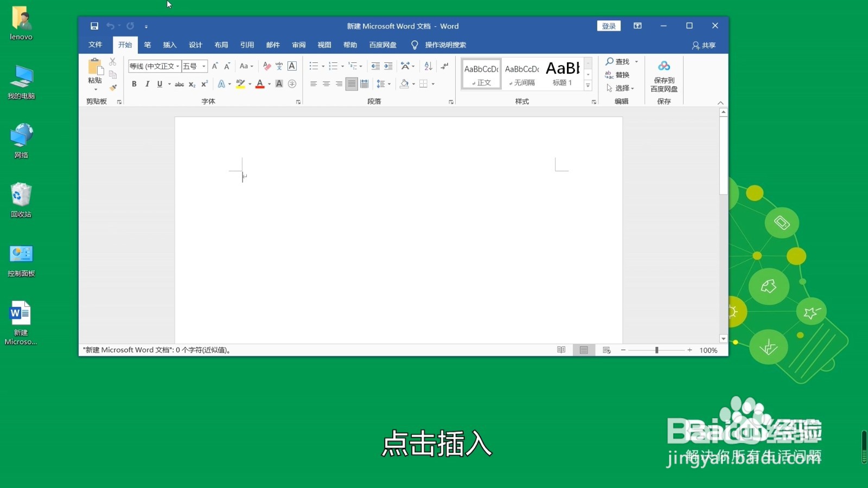The image size is (868, 488).
Task: Open the font size dropdown
Action: [204, 66]
